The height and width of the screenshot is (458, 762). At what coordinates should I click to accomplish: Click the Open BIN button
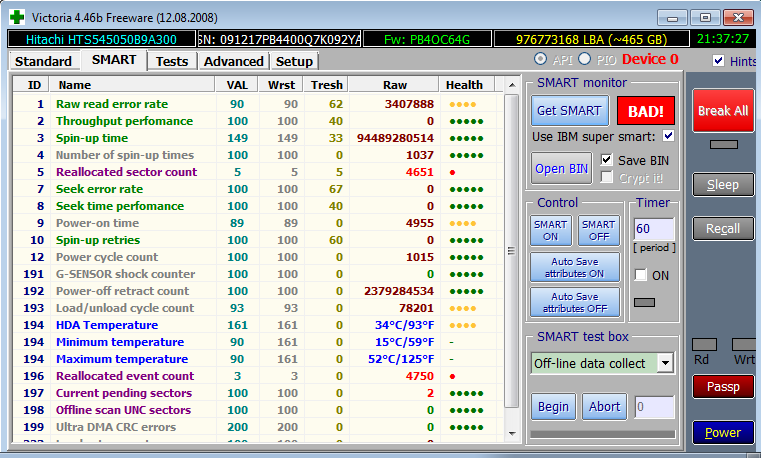[563, 168]
